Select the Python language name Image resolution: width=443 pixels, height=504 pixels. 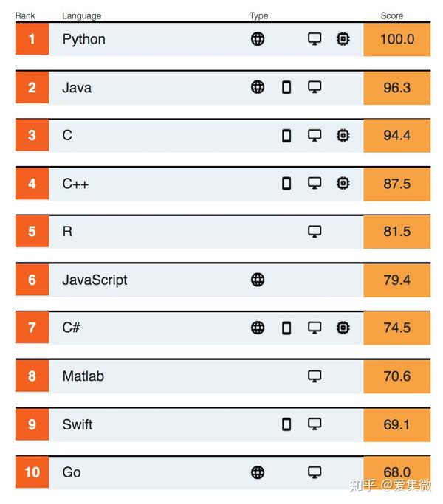(83, 39)
